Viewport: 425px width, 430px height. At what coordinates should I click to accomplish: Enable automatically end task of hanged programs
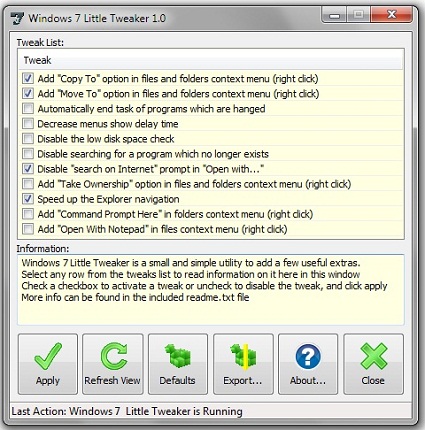pos(28,108)
